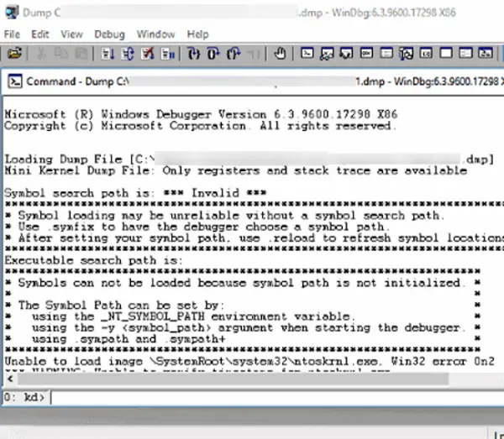
Task: Click the kd> command input field
Action: [x=277, y=397]
